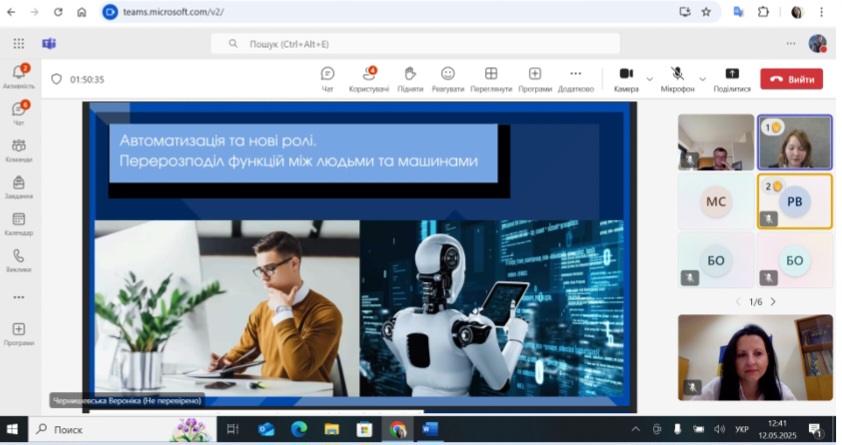Switch to Команди in left sidebar
This screenshot has width=842, height=445.
[x=18, y=150]
